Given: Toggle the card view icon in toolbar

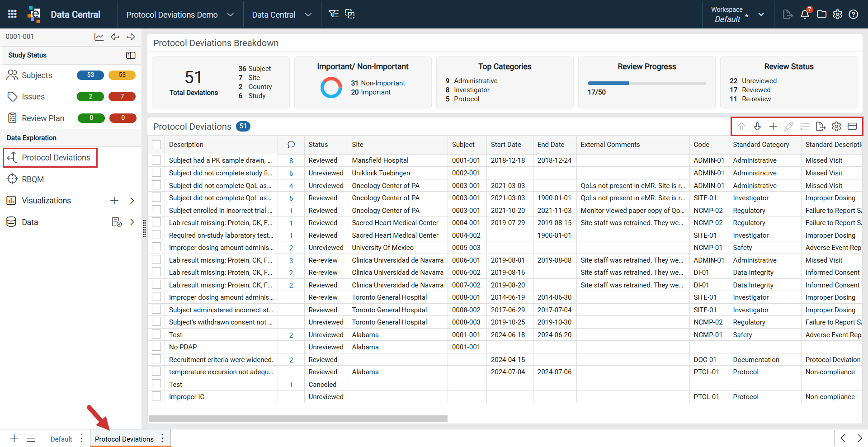Looking at the screenshot, I should pos(852,127).
